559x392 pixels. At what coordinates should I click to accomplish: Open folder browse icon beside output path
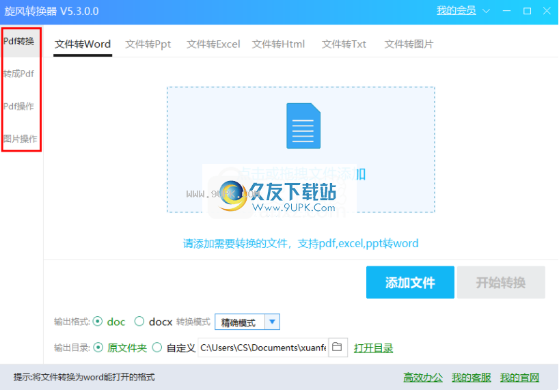pyautogui.click(x=338, y=347)
